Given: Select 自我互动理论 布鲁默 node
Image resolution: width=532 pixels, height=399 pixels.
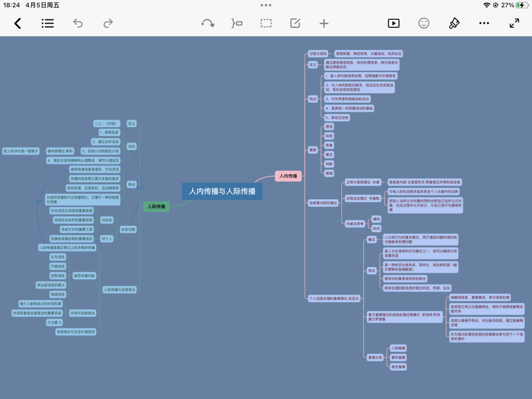Looking at the screenshot, I should [363, 198].
